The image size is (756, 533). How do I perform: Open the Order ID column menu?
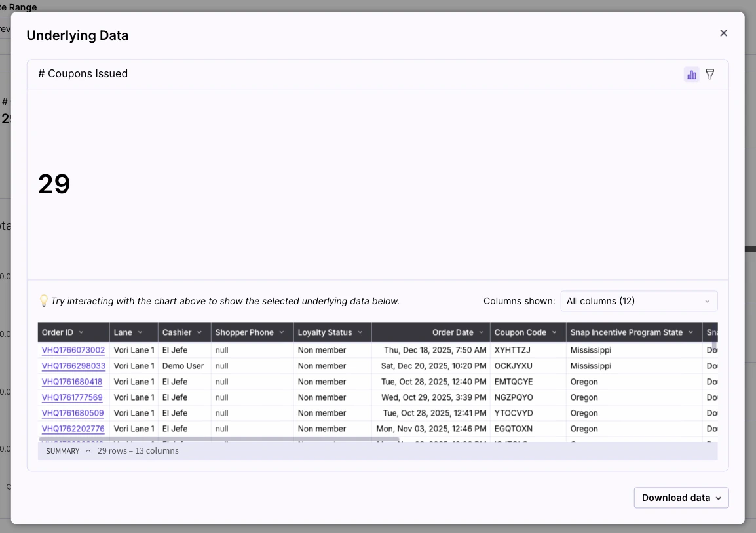[81, 332]
